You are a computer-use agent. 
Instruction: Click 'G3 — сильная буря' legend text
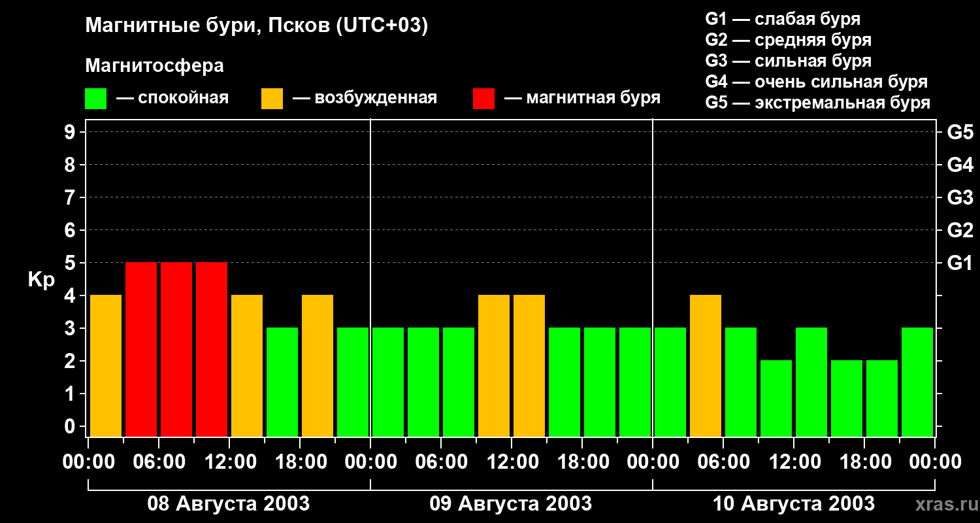(788, 61)
